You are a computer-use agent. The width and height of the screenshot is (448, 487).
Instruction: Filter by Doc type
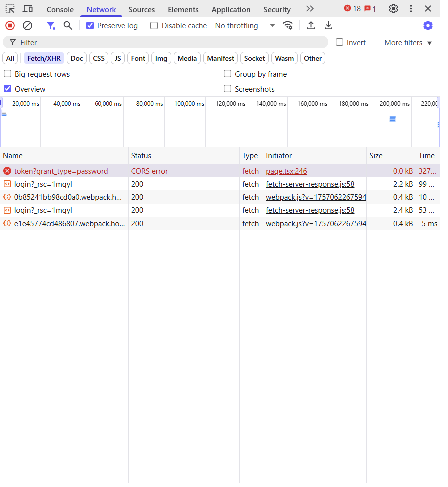point(76,58)
